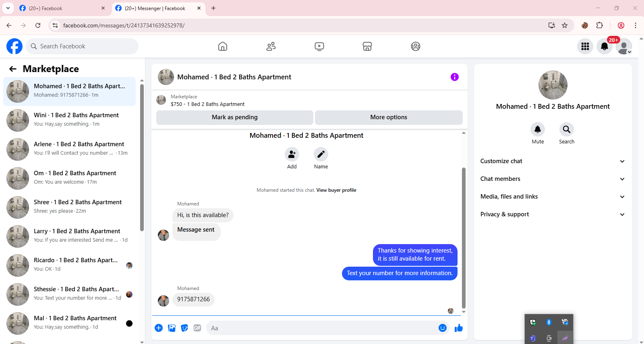The width and height of the screenshot is (644, 344).
Task: Open Microsoft Teams tray icon
Action: tap(533, 338)
